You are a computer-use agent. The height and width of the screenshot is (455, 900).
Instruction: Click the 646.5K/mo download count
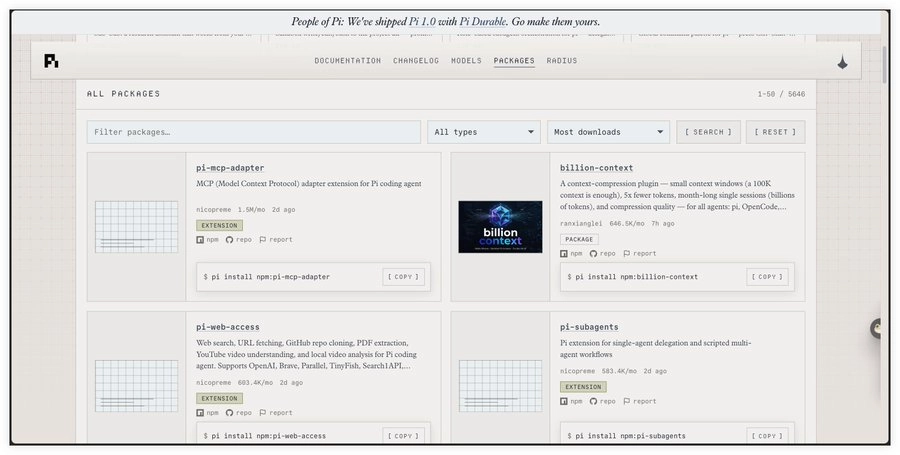tap(627, 224)
